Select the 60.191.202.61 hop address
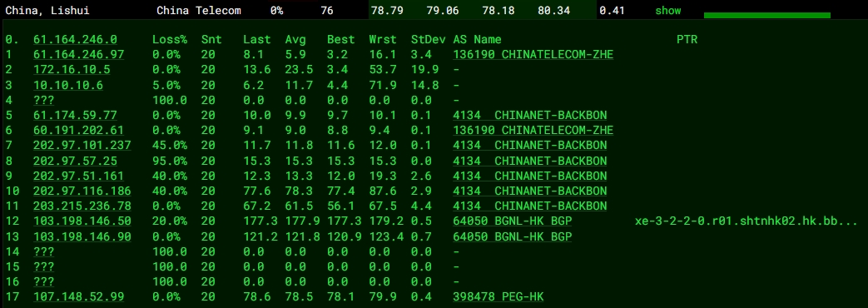This screenshot has width=868, height=308. tap(78, 130)
